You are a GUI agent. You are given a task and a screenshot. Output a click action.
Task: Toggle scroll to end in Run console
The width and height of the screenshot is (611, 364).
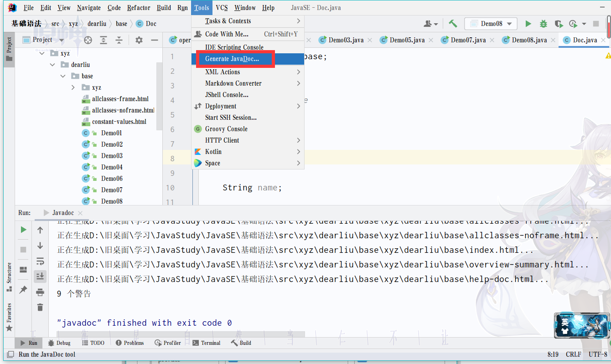coord(40,276)
